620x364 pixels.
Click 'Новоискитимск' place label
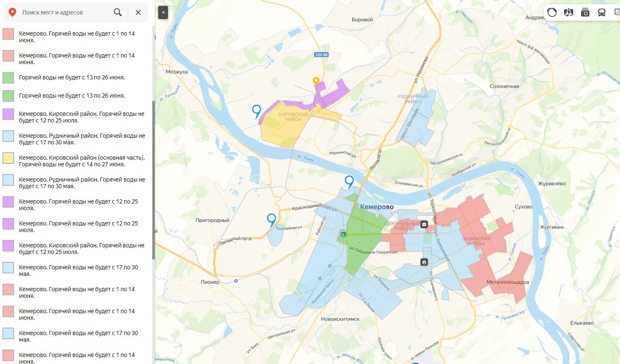pos(340,319)
